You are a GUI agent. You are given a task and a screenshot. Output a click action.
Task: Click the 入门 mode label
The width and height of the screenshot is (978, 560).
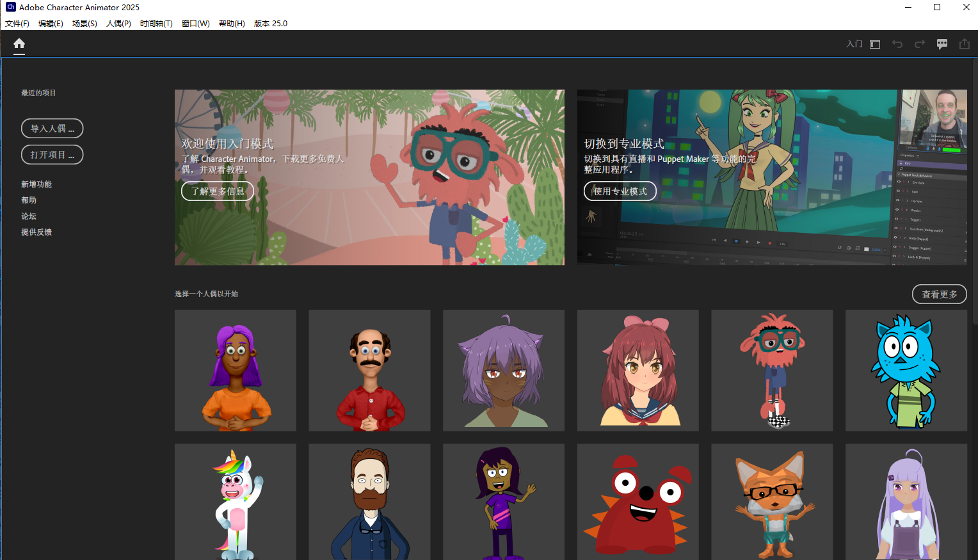point(854,44)
